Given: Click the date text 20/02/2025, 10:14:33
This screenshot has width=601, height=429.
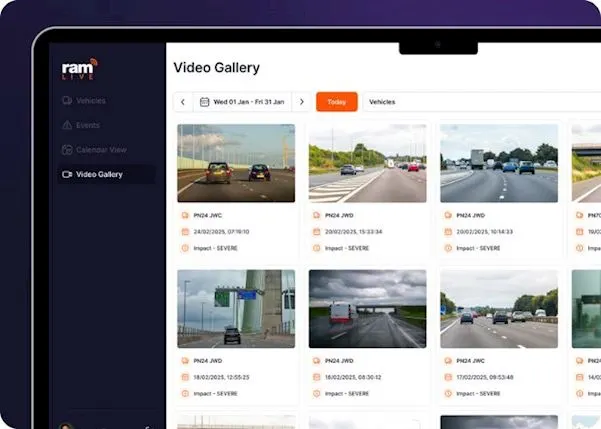Looking at the screenshot, I should coord(484,232).
